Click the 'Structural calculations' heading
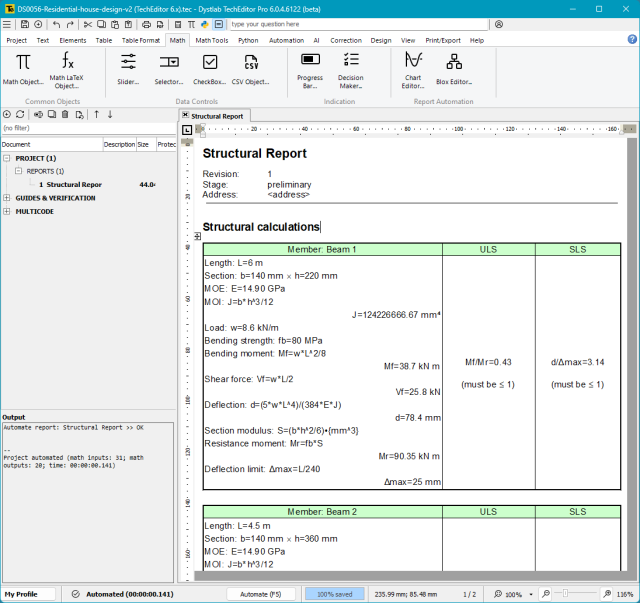 (x=261, y=227)
